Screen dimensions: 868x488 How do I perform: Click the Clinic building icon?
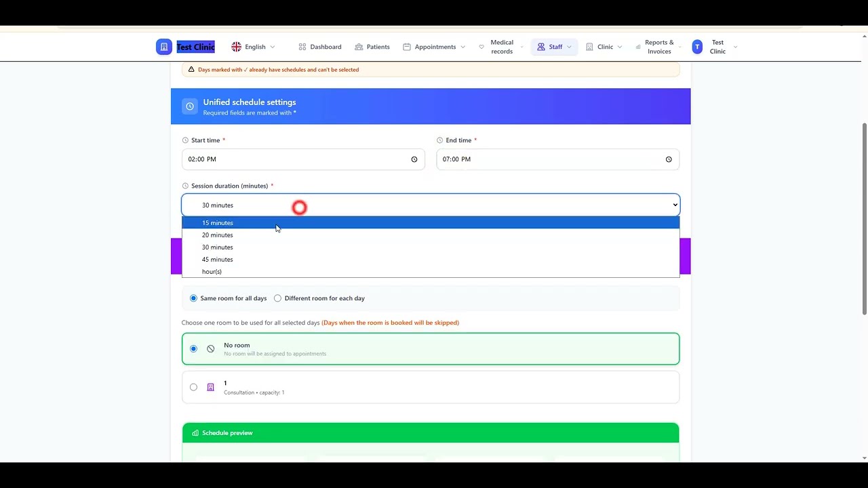point(589,47)
